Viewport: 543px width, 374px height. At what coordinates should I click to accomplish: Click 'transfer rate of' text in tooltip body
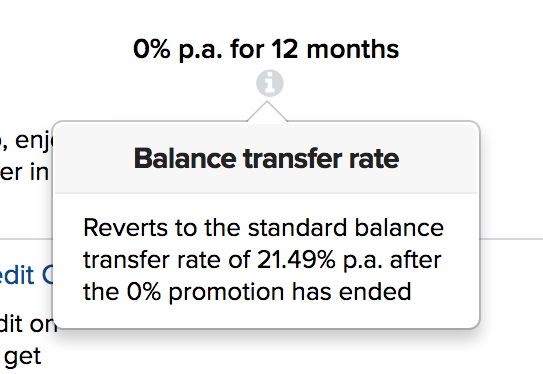click(x=167, y=260)
